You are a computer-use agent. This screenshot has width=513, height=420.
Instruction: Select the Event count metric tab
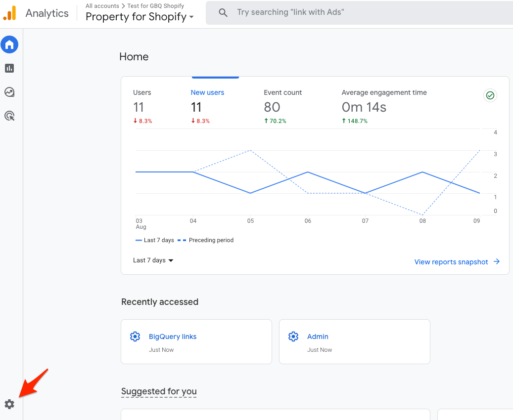(x=282, y=106)
